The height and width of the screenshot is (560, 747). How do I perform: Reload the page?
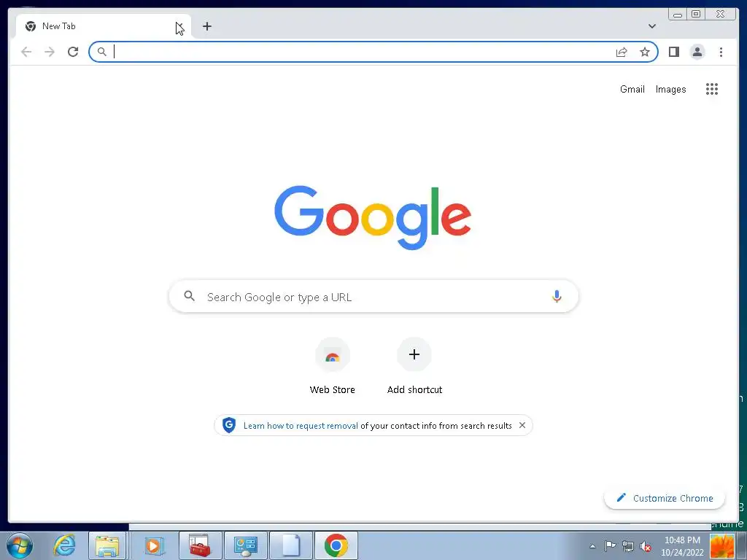click(73, 52)
